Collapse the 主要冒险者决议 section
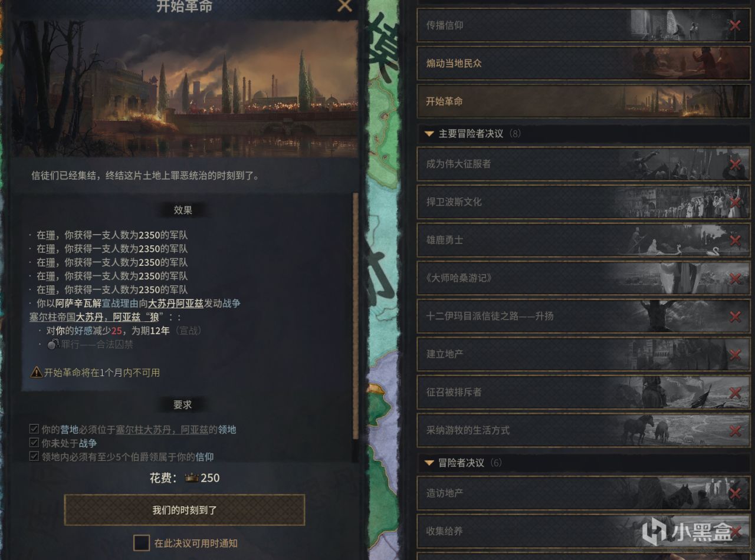The image size is (755, 560). pyautogui.click(x=429, y=134)
